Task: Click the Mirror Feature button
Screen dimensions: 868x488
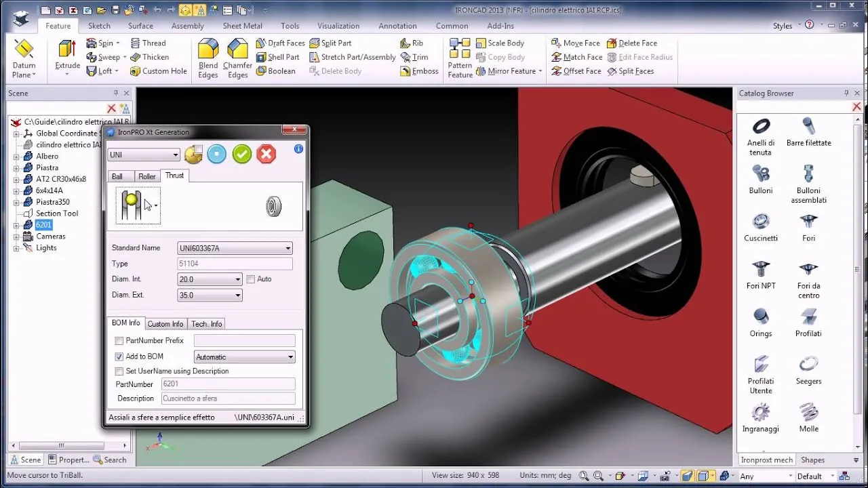Action: pyautogui.click(x=509, y=71)
